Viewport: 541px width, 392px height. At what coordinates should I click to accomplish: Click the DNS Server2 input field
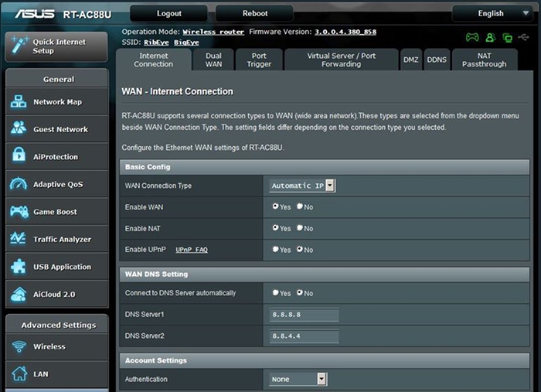304,336
